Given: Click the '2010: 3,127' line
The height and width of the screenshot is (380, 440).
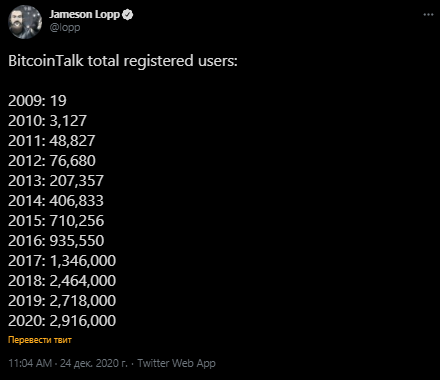Looking at the screenshot, I should [x=47, y=121].
